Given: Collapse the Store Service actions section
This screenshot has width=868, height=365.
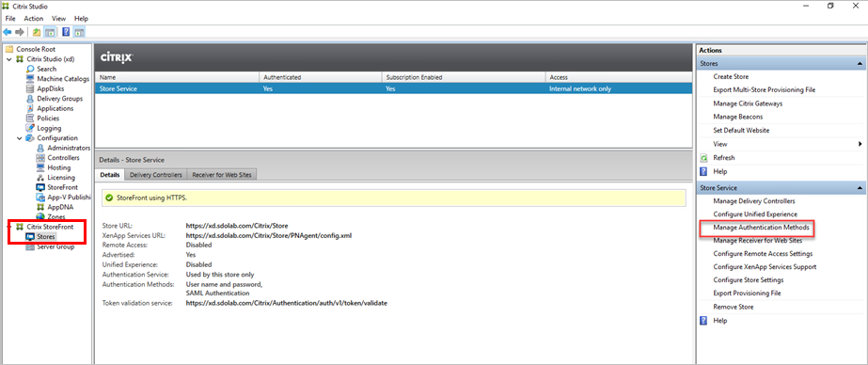Looking at the screenshot, I should pyautogui.click(x=860, y=188).
